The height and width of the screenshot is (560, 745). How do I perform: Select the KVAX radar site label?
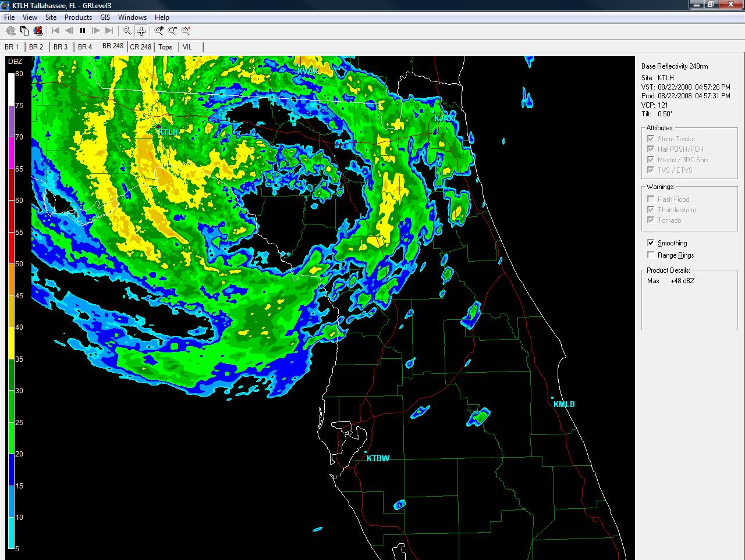click(x=307, y=71)
